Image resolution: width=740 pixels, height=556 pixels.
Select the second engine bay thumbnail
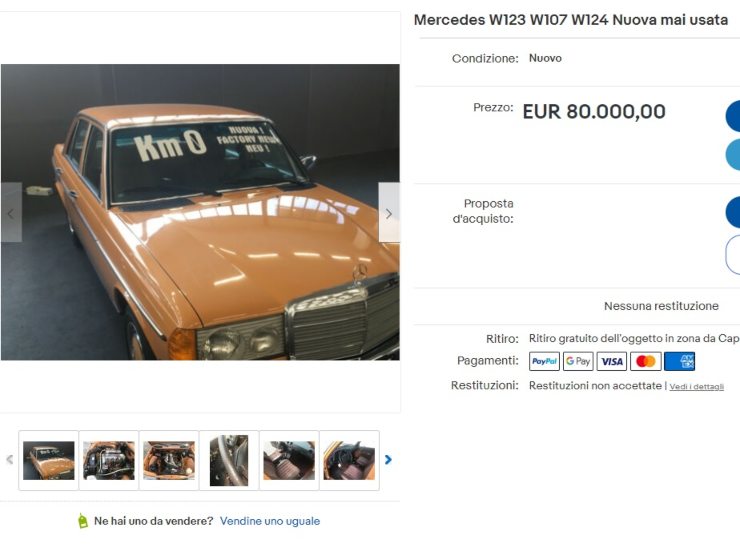(169, 460)
